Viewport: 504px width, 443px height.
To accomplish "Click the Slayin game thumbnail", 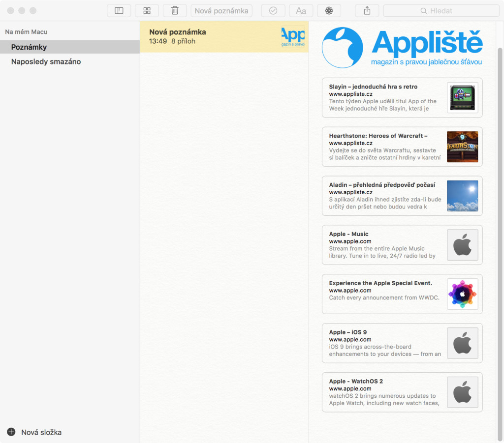I will pos(462,97).
